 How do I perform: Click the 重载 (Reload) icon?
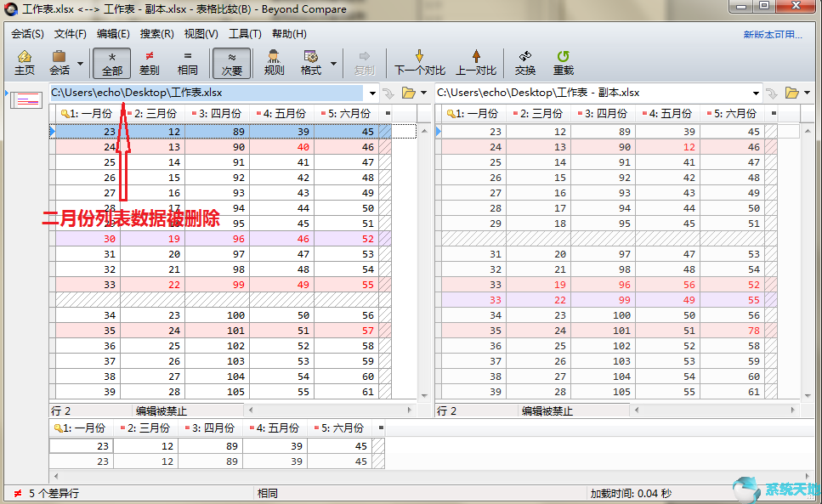tap(563, 63)
